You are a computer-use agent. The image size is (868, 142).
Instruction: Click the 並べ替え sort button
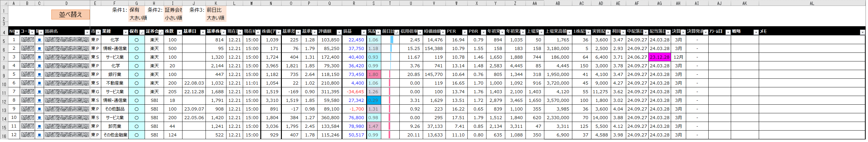pyautogui.click(x=70, y=15)
